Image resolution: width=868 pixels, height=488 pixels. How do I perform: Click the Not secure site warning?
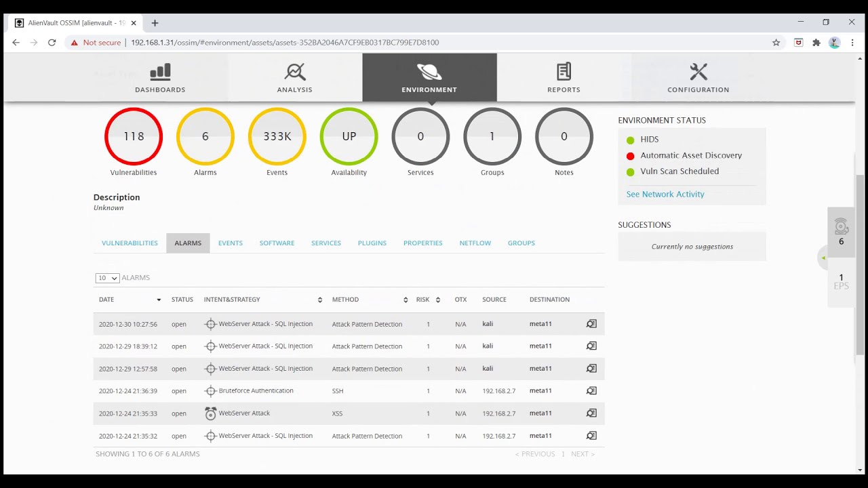[96, 42]
